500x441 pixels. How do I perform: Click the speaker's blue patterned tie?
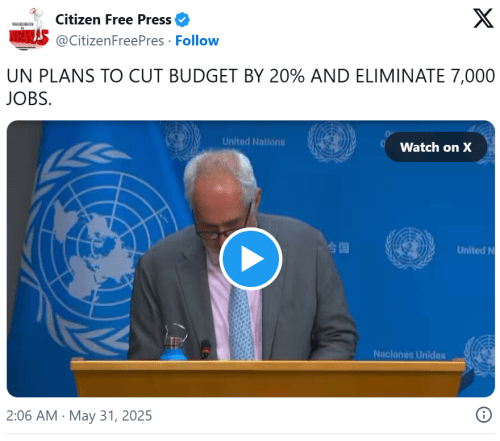[242, 323]
